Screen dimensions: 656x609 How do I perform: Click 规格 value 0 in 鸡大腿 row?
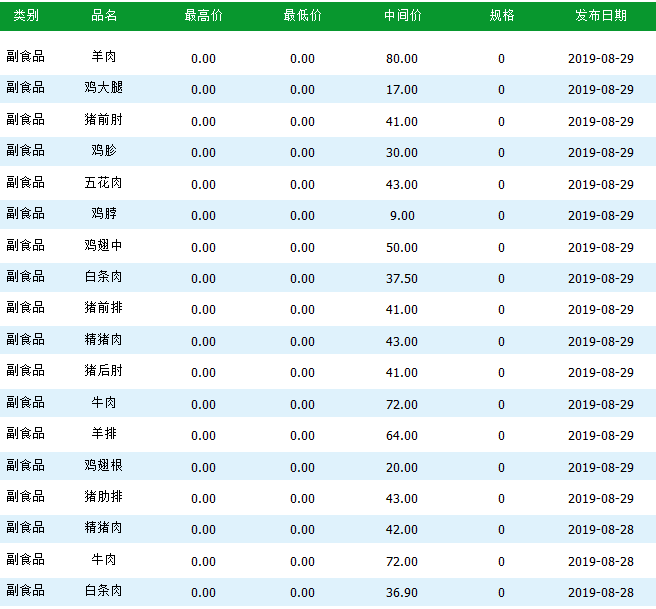(x=502, y=90)
